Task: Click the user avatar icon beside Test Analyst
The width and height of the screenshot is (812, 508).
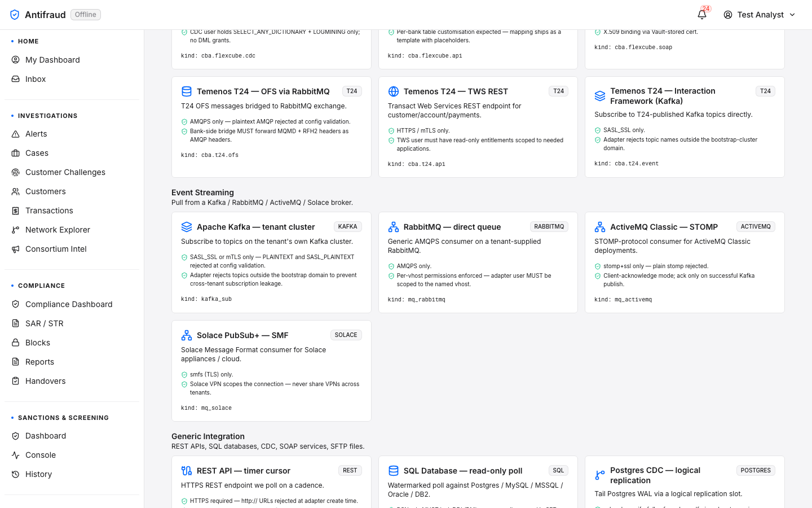Action: (728, 15)
